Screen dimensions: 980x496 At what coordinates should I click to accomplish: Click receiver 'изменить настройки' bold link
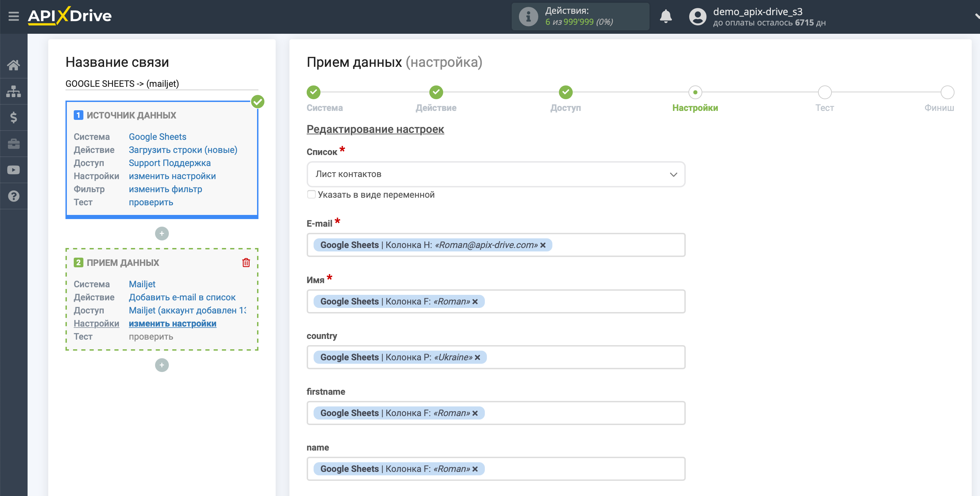172,323
